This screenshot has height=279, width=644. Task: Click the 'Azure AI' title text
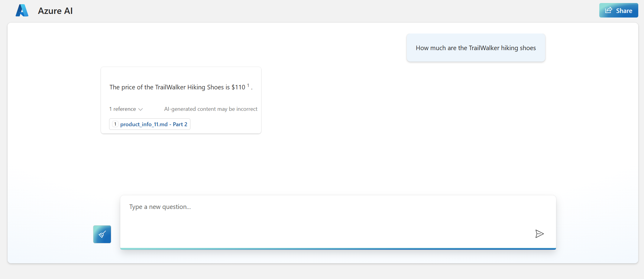click(55, 11)
